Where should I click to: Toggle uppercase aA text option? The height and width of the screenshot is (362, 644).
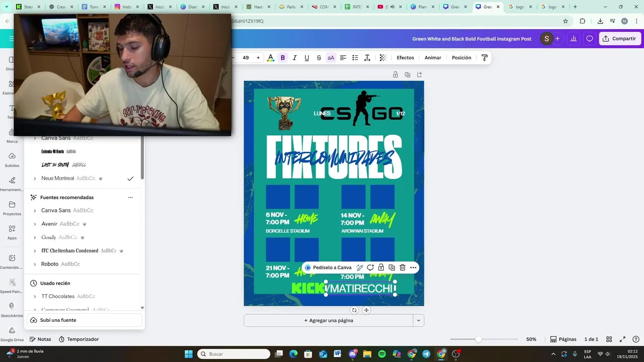331,58
